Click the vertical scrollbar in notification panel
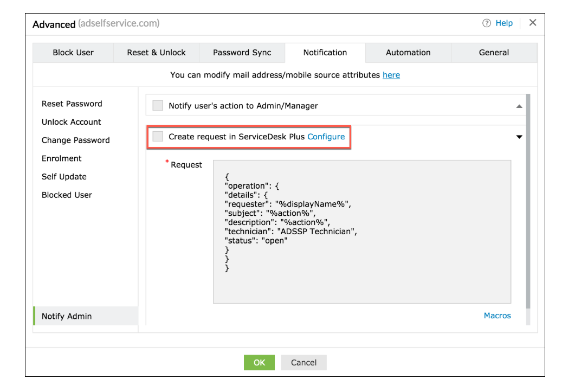Screen dimensions: 562x392 coord(528,206)
